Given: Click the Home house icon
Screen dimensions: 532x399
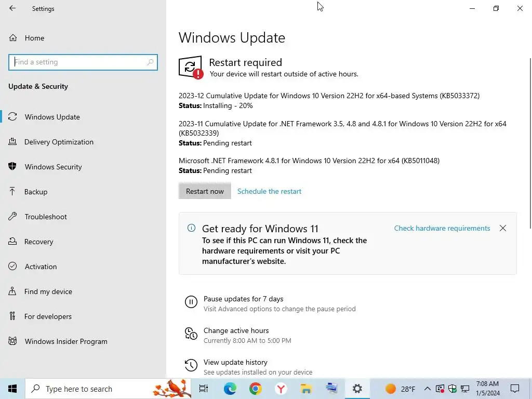Looking at the screenshot, I should pyautogui.click(x=13, y=37).
